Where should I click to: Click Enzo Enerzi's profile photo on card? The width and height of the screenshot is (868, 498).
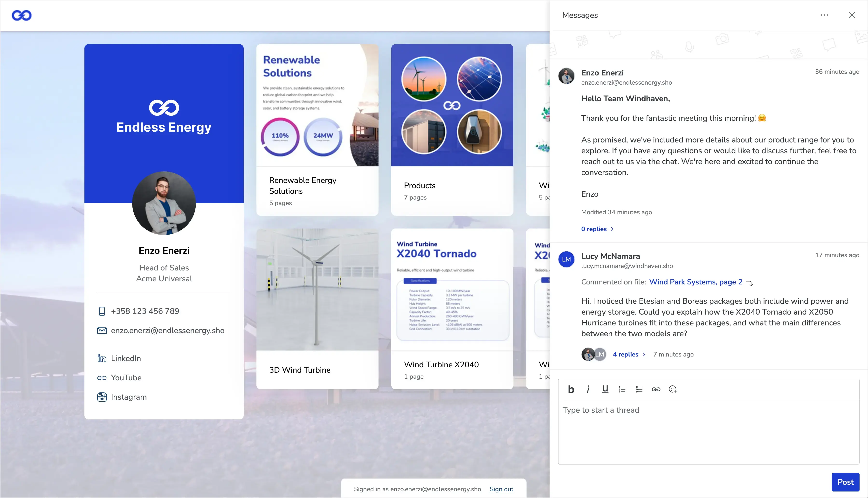[164, 203]
